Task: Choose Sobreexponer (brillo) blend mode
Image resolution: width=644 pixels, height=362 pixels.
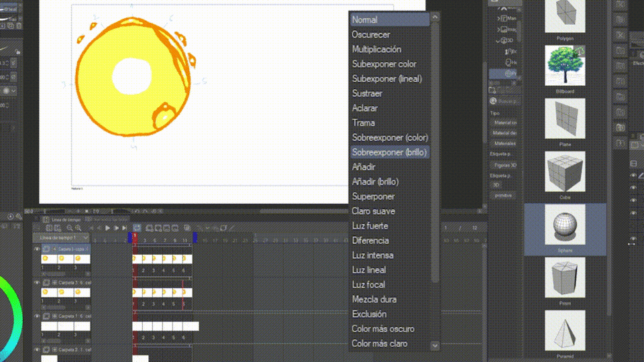Action: 389,152
